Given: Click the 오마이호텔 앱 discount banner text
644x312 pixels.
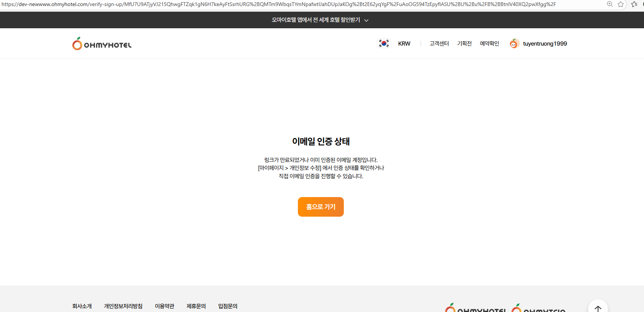Looking at the screenshot, I should (316, 20).
